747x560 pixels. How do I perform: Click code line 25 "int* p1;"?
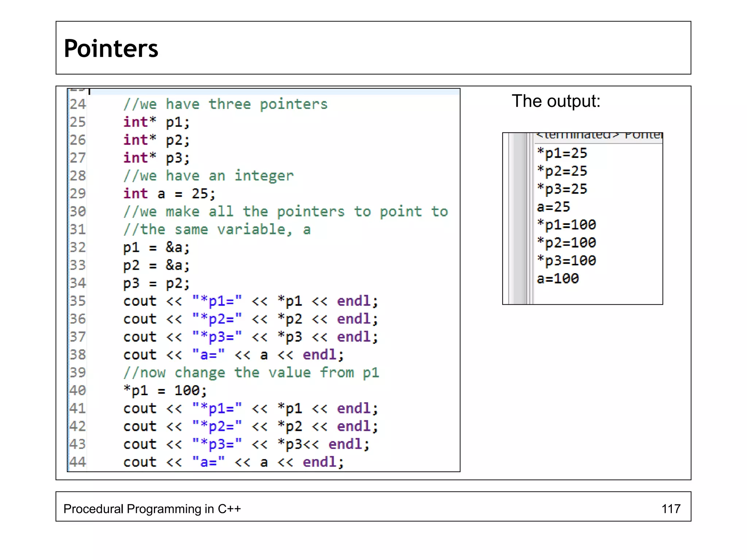pyautogui.click(x=156, y=122)
